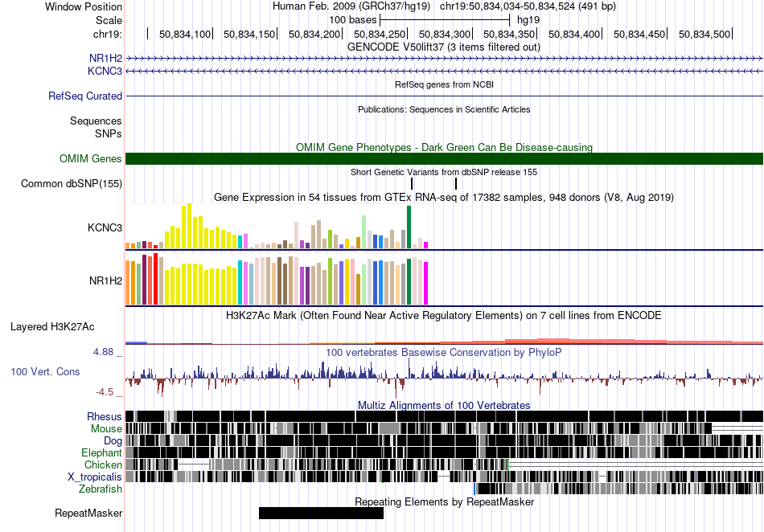Click the Zebrafish alignment row label
This screenshot has height=532, width=764.
point(101,489)
